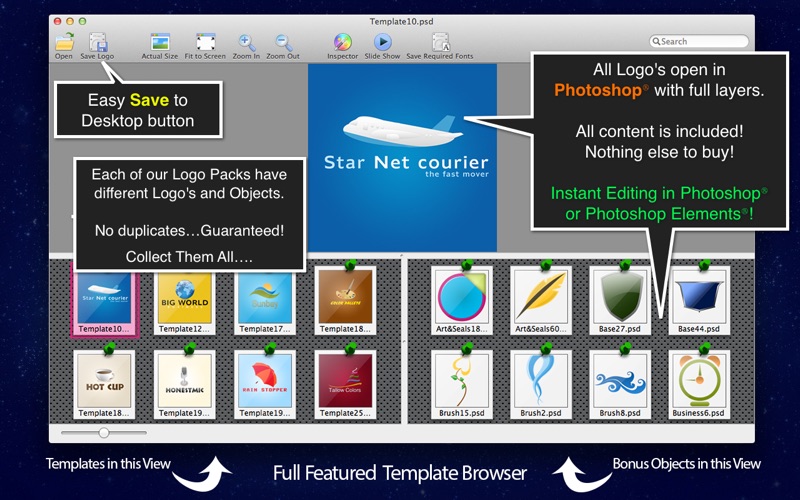Select the Brush8.psd wave object

tap(620, 384)
